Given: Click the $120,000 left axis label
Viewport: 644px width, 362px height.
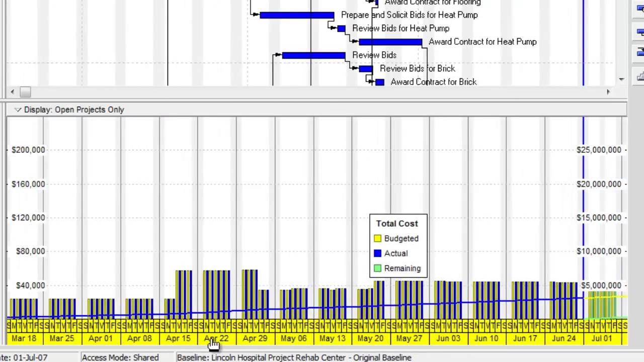Looking at the screenshot, I should pos(28,218).
